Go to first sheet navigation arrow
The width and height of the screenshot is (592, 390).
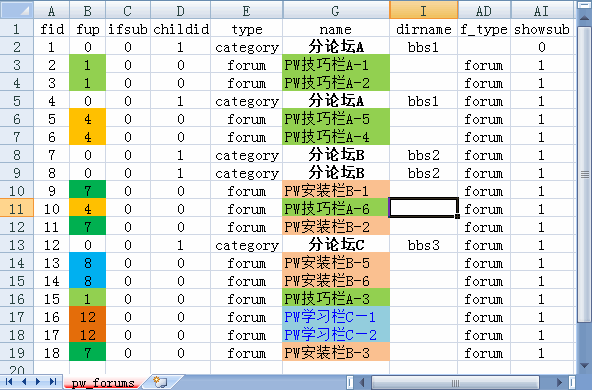coord(9,382)
